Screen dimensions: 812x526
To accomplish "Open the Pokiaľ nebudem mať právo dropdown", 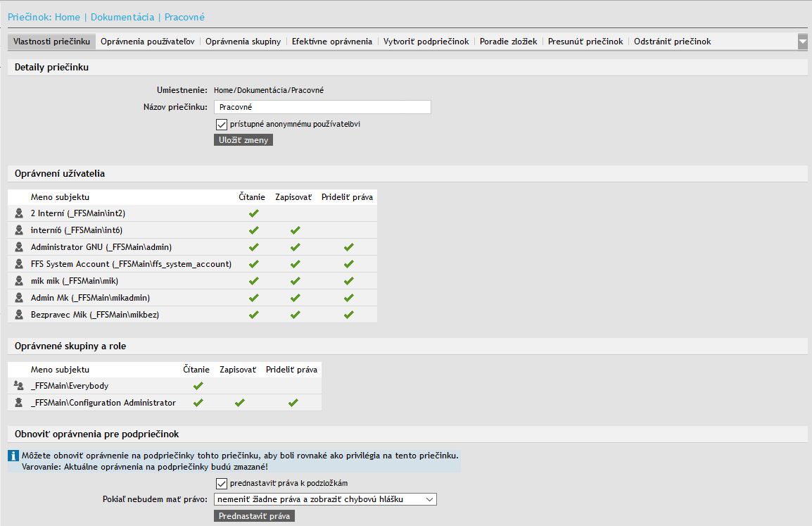I will [325, 499].
